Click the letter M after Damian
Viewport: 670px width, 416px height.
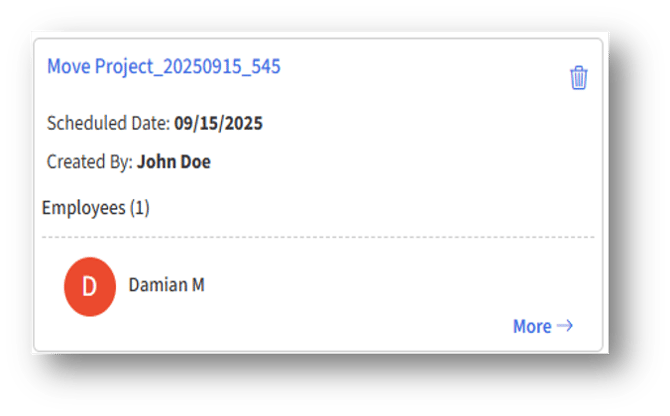198,285
